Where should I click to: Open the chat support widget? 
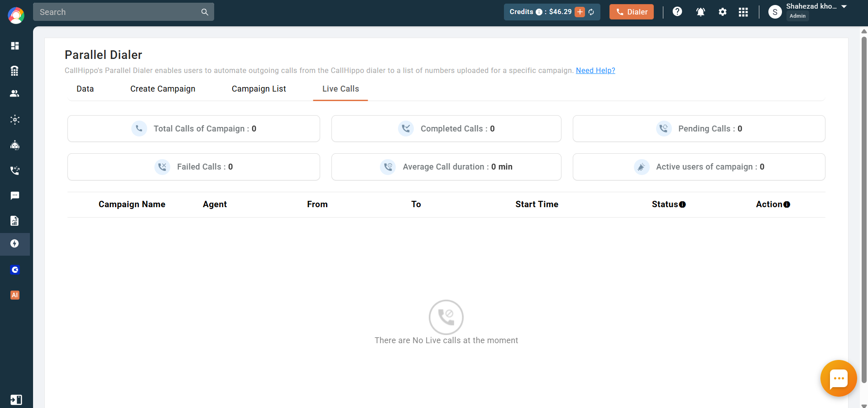click(x=839, y=379)
